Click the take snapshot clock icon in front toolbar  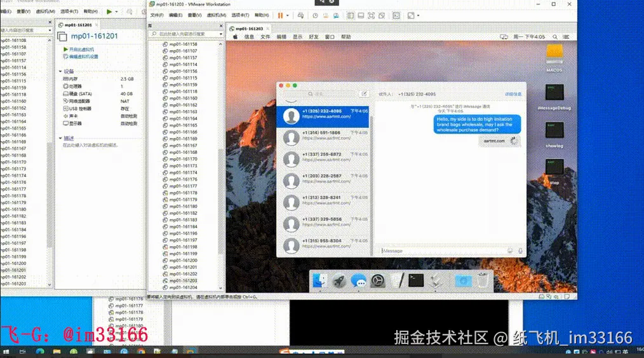[x=315, y=16]
